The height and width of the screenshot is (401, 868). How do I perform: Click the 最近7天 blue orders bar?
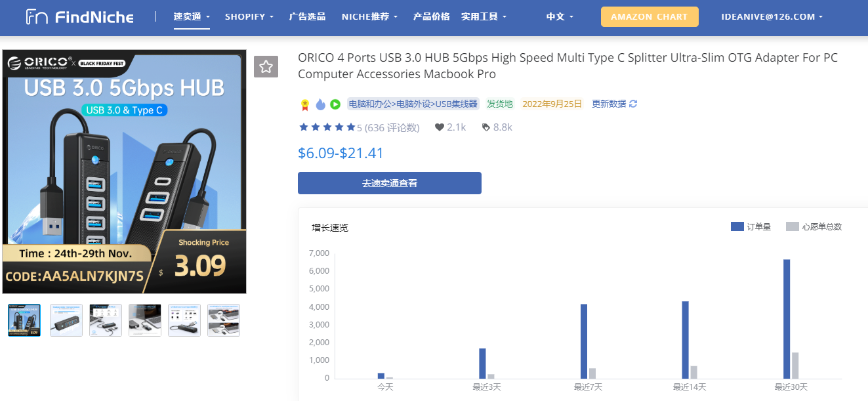[x=584, y=341]
